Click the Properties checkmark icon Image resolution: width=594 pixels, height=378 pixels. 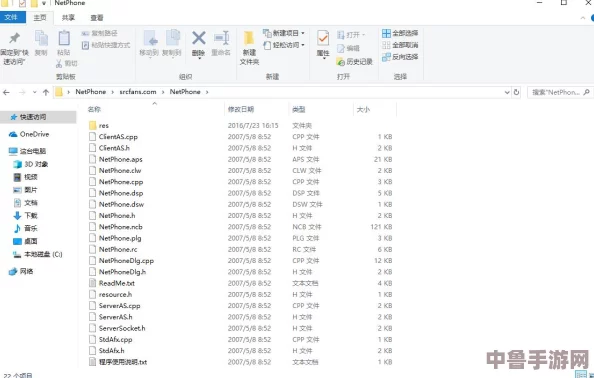[x=323, y=38]
